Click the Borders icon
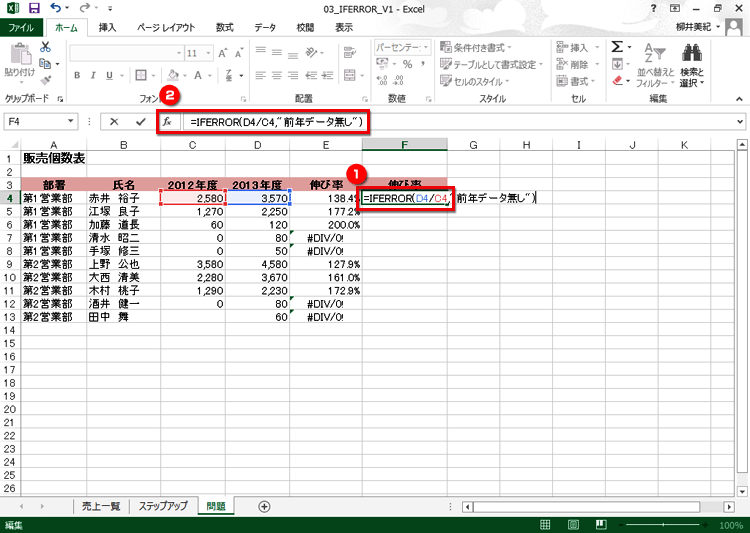The width and height of the screenshot is (750, 533). 141,75
